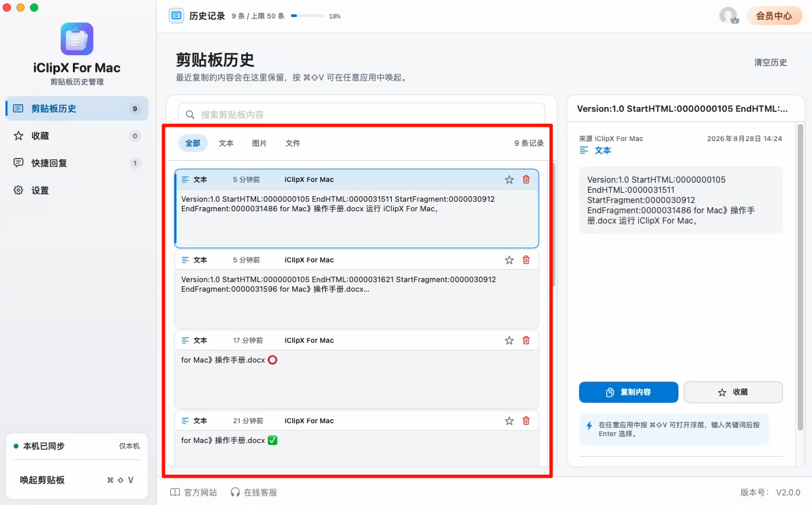Open the 在线客服 link
This screenshot has height=505, width=812.
253,492
